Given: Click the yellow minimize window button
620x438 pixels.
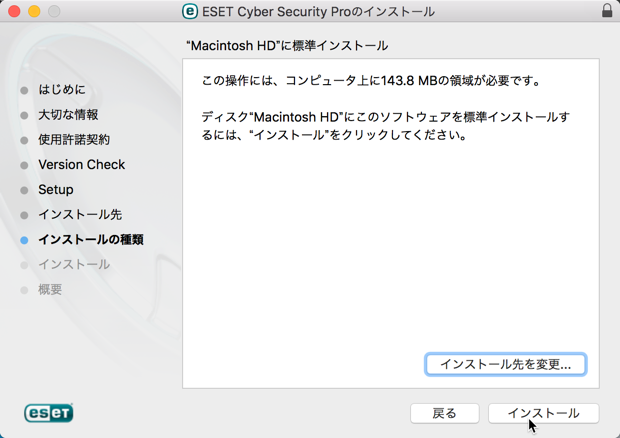Looking at the screenshot, I should pos(34,11).
